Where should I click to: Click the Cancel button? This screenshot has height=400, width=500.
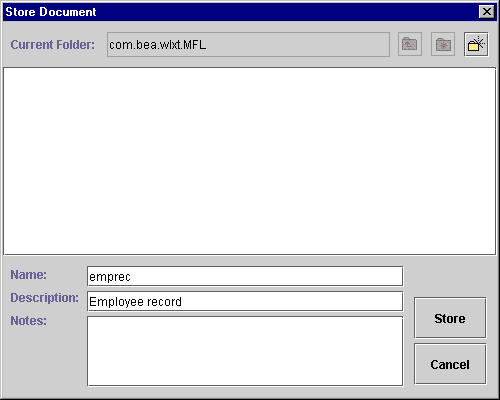pyautogui.click(x=450, y=364)
